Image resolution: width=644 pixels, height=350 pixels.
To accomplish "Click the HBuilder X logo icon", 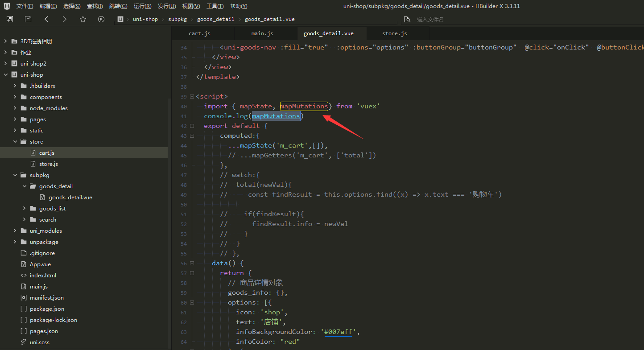I will tap(7, 6).
